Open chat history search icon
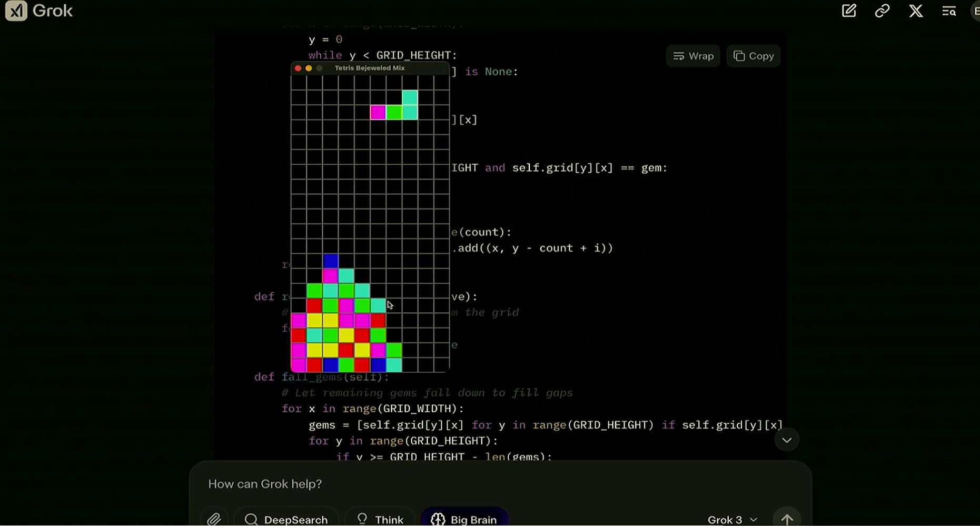The height and width of the screenshot is (526, 980). click(949, 11)
